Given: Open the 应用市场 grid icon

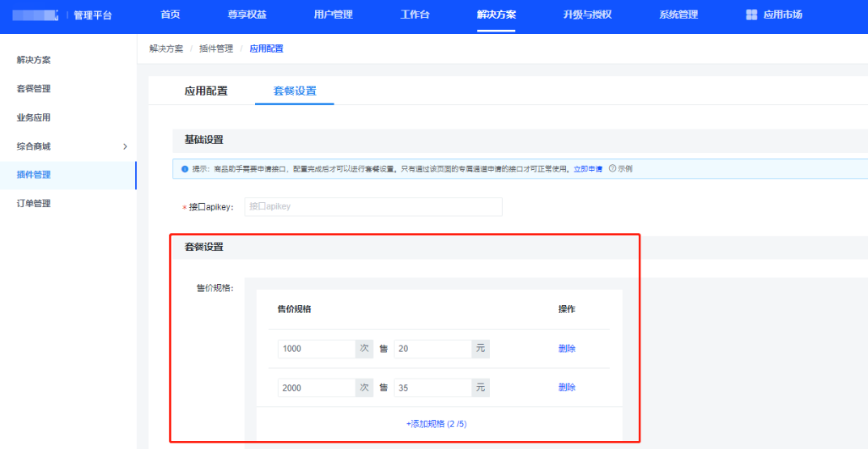Looking at the screenshot, I should pyautogui.click(x=751, y=15).
